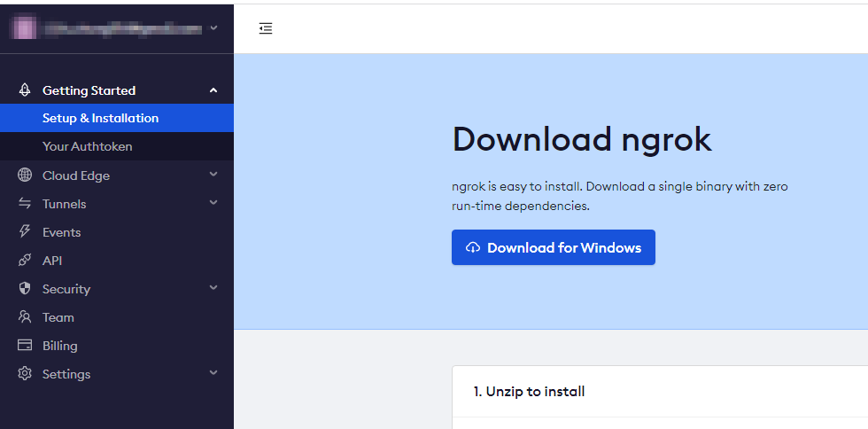Select Setup & Installation menu item
Viewport: 868px width, 429px height.
pos(117,118)
